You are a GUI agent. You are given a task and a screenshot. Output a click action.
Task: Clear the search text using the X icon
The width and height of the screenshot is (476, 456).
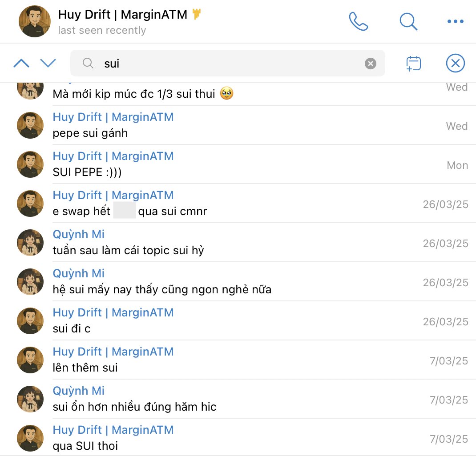coord(370,63)
